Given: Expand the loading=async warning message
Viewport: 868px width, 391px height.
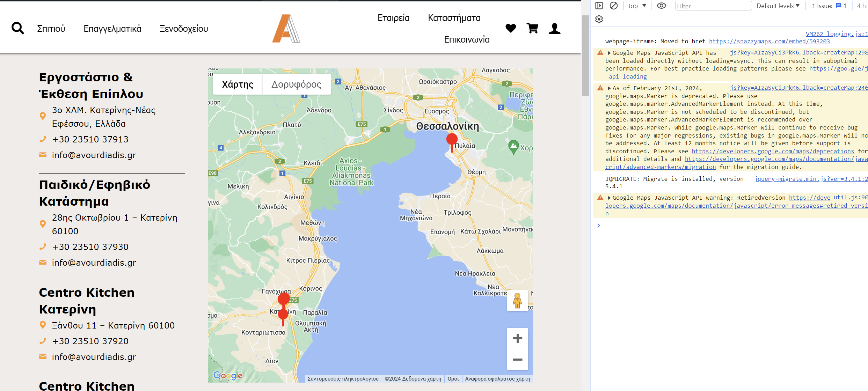Looking at the screenshot, I should (x=609, y=53).
